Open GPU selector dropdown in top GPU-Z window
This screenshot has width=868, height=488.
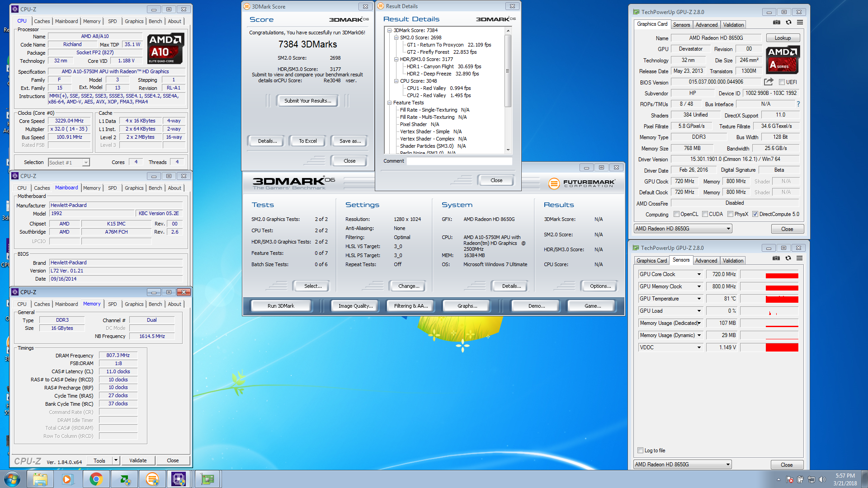(x=683, y=229)
